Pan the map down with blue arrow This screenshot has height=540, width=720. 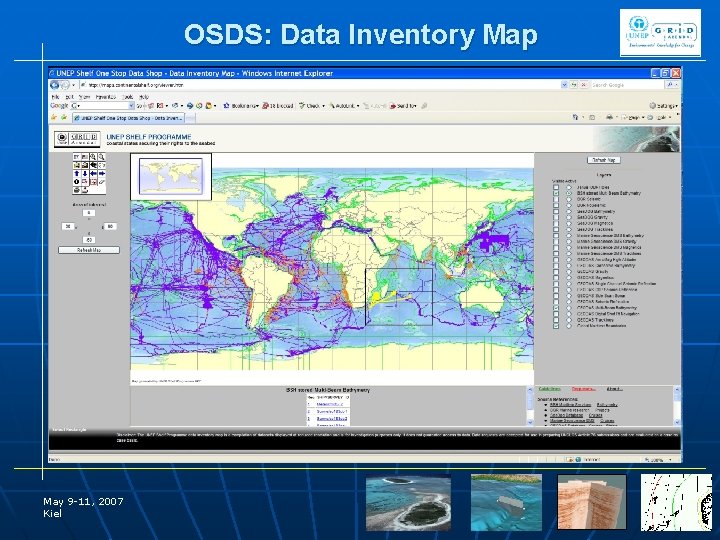point(85,174)
